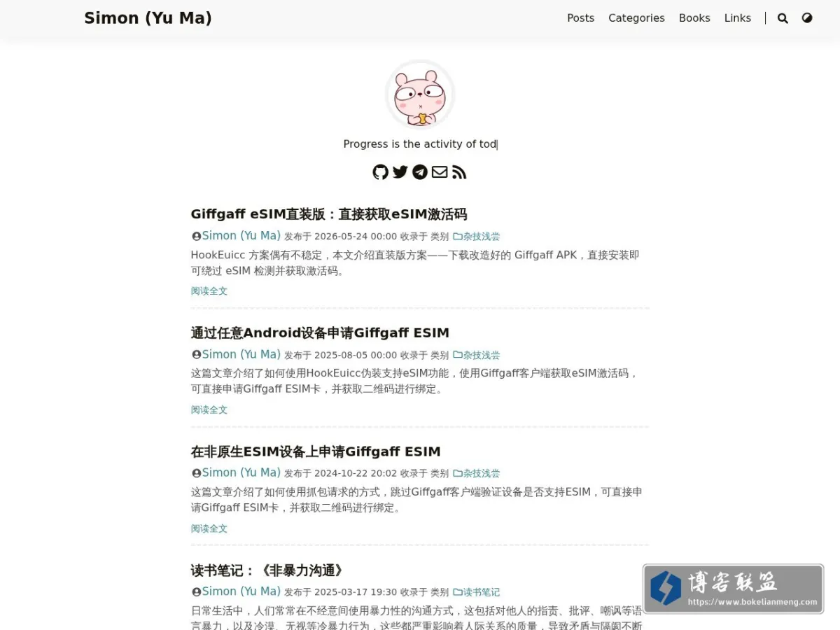Viewport: 840px width, 630px height.
Task: Open post 在非原生ESIM设备上申请Giffgaff ESIM
Action: [x=316, y=451]
